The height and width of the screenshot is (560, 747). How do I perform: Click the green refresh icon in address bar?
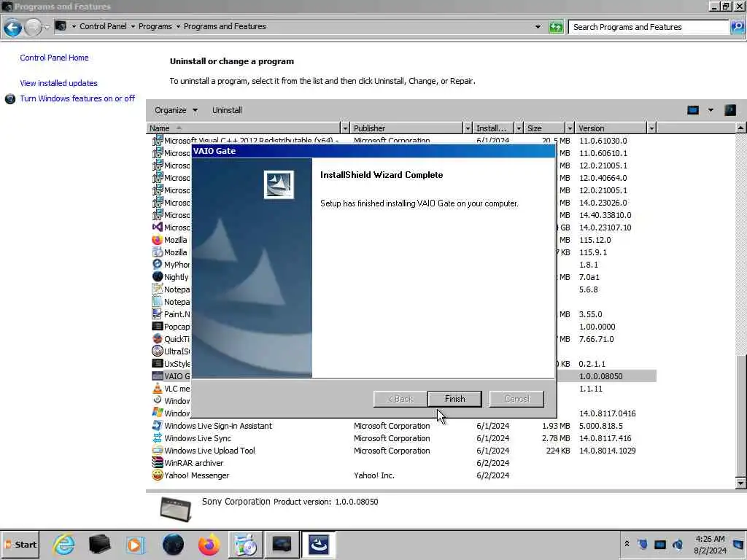(x=555, y=27)
